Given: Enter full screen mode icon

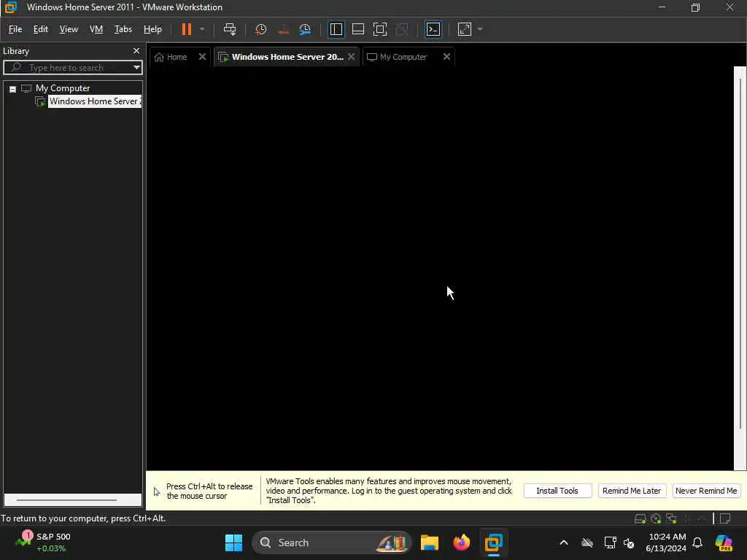Looking at the screenshot, I should pyautogui.click(x=380, y=29).
